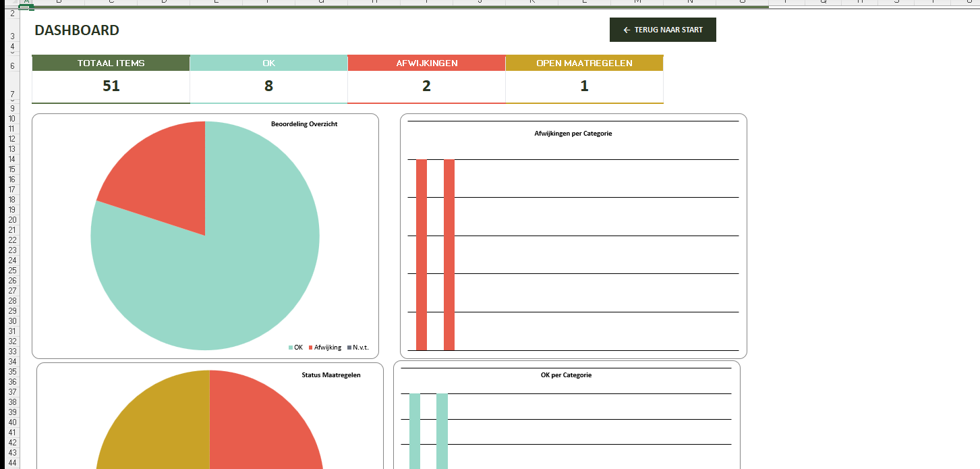Image resolution: width=980 pixels, height=469 pixels.
Task: Select the OPEN MAATREGELEN header tile
Action: click(x=584, y=63)
